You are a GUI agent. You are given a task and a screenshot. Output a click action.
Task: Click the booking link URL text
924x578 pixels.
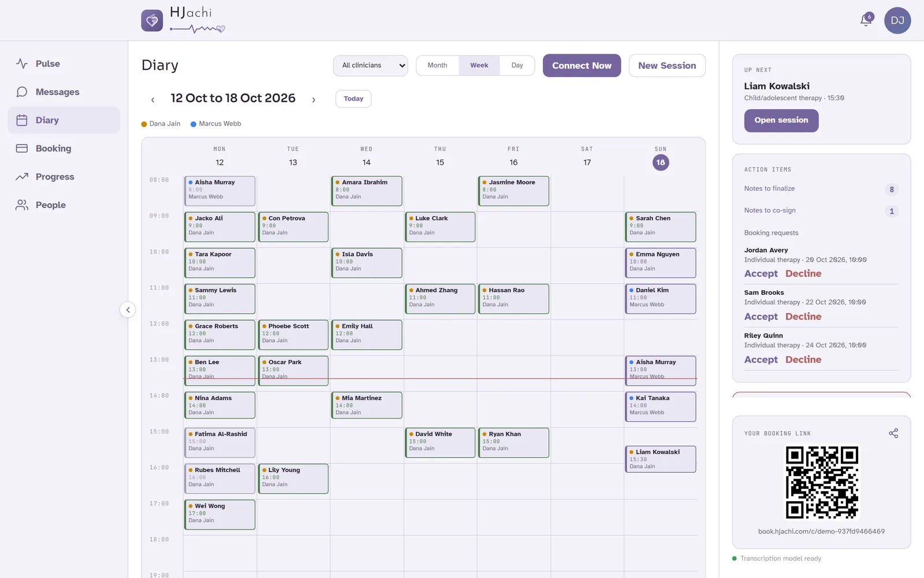tap(821, 531)
